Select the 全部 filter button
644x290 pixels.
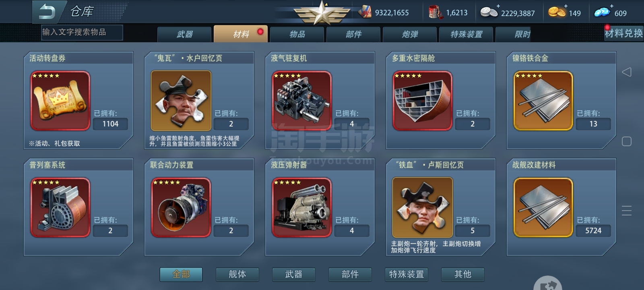181,274
